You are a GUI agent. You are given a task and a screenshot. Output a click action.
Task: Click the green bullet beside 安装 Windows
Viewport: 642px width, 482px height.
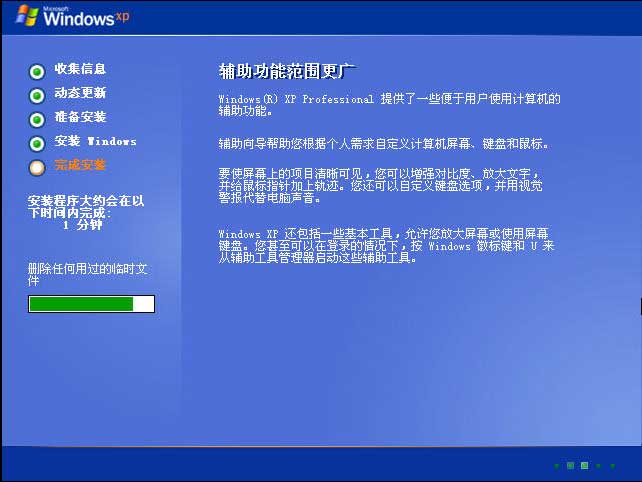(37, 143)
